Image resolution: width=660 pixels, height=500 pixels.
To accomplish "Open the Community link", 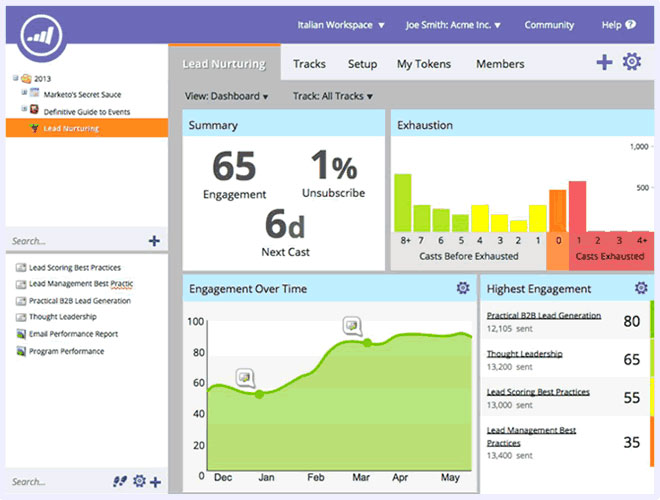I will pyautogui.click(x=549, y=25).
